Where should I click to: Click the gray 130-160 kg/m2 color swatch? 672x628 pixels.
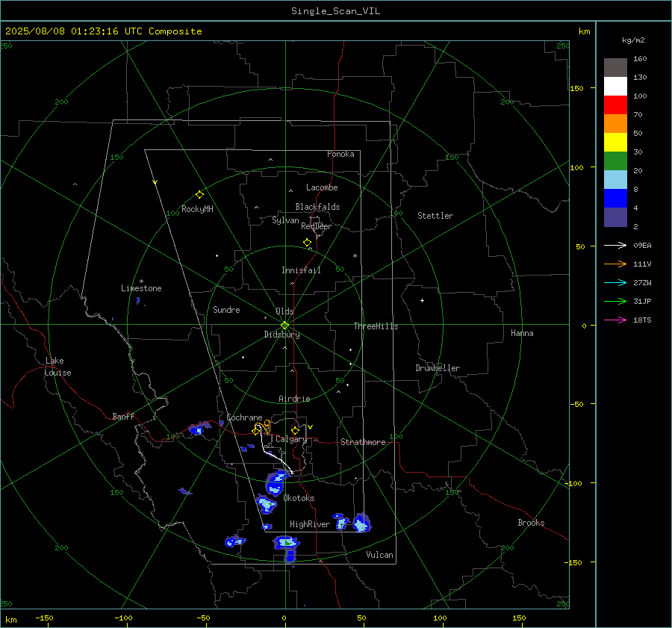615,68
